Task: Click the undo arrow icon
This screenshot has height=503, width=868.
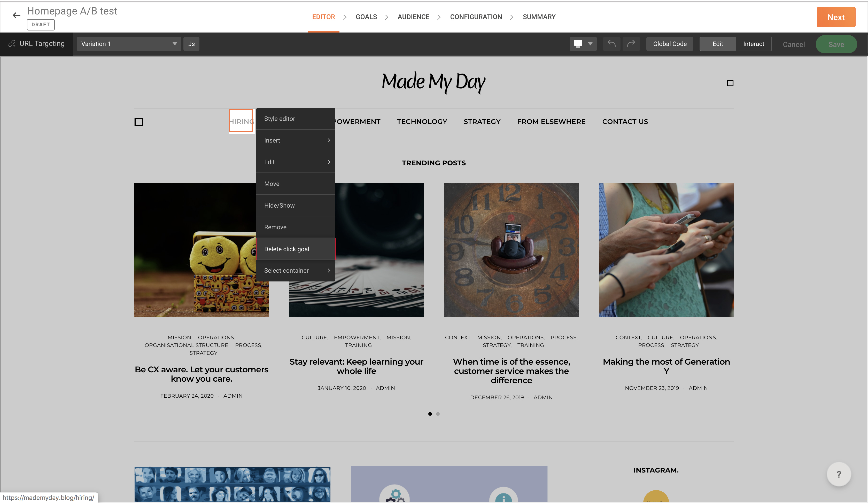Action: [x=611, y=44]
